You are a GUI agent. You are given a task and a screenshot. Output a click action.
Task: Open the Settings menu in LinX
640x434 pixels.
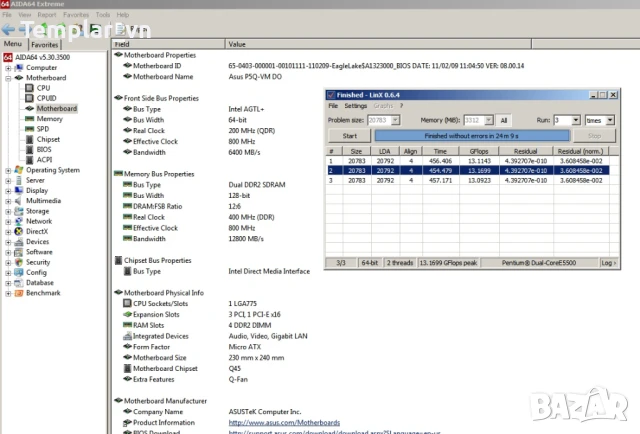tap(356, 105)
